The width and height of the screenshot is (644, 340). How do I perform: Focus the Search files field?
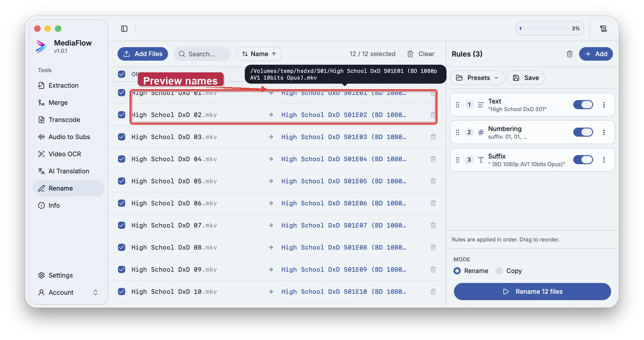tap(202, 54)
